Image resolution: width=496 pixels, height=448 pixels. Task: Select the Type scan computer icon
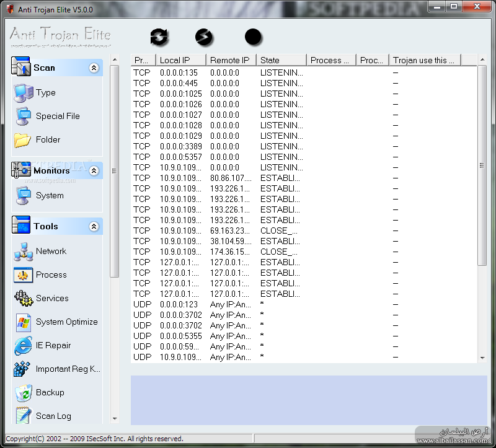[x=23, y=93]
